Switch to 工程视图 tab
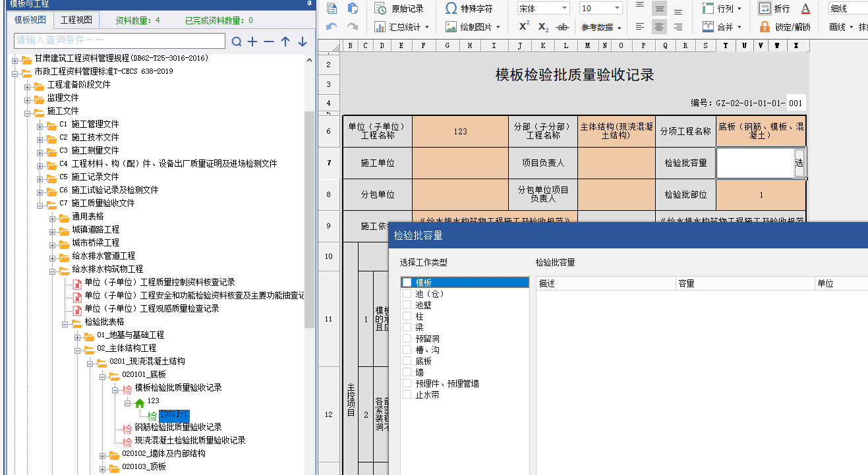The image size is (868, 475). tap(75, 20)
